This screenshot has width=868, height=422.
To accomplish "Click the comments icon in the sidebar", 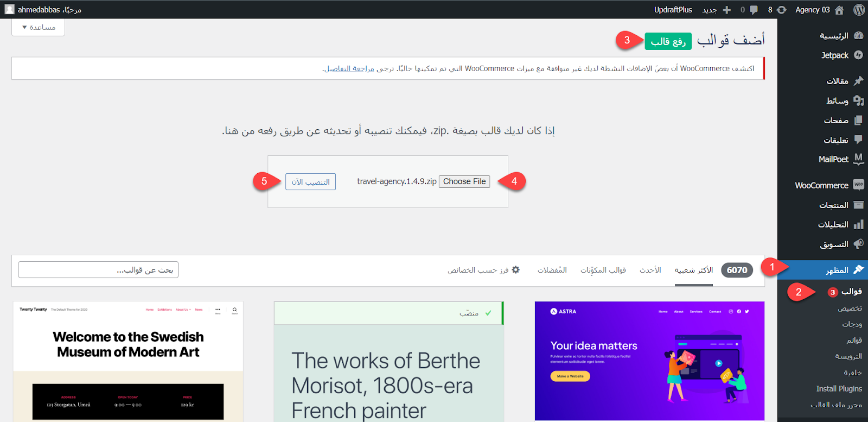I will 858,140.
